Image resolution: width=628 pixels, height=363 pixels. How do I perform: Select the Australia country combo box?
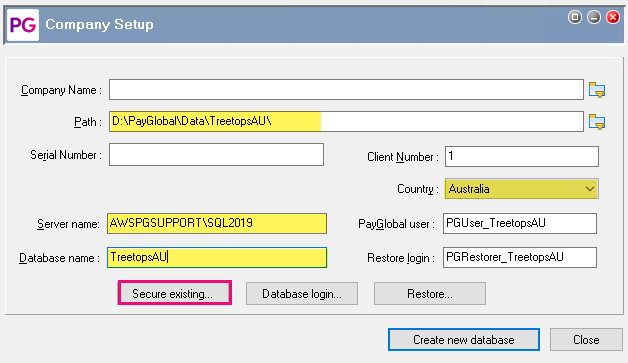tap(521, 189)
